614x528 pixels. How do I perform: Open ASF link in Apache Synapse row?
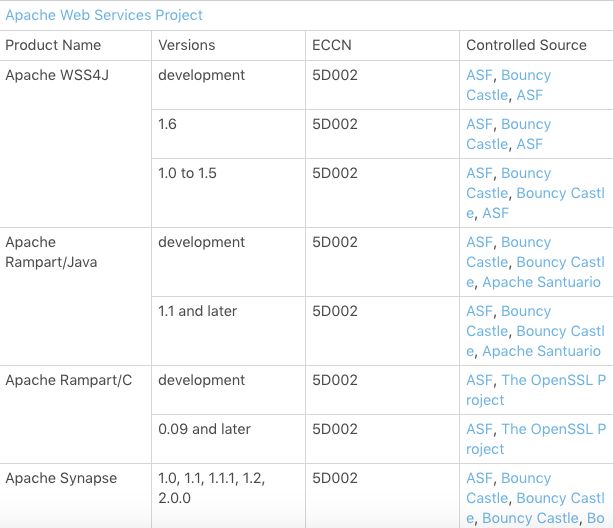[x=479, y=477]
